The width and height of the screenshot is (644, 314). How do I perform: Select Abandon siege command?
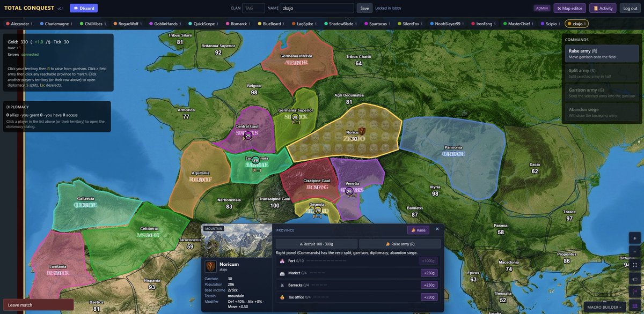(601, 113)
